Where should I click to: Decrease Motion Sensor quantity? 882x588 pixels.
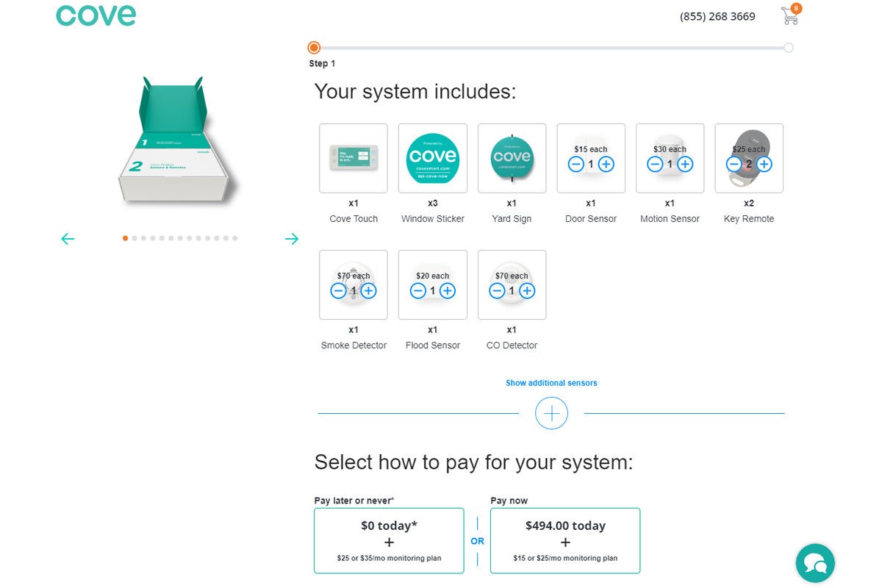655,164
